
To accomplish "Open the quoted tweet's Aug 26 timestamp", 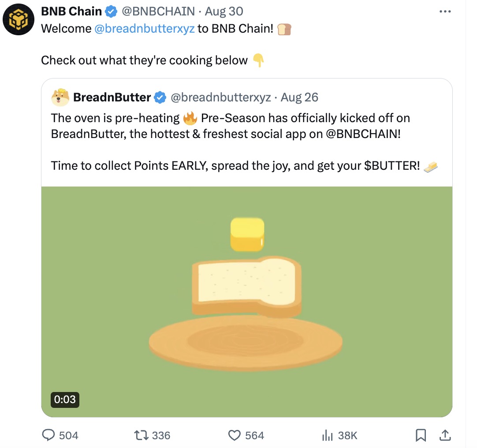I will (x=299, y=97).
